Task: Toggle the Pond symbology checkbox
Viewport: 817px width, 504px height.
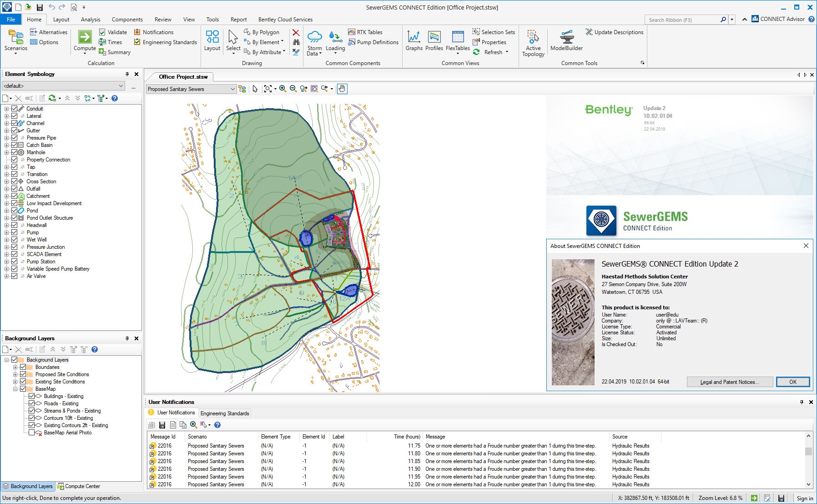Action: click(x=14, y=211)
